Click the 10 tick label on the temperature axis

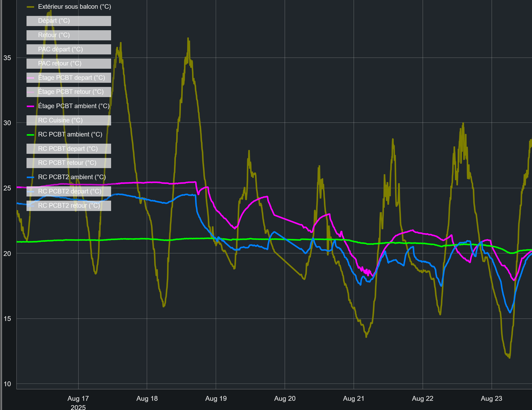7,384
